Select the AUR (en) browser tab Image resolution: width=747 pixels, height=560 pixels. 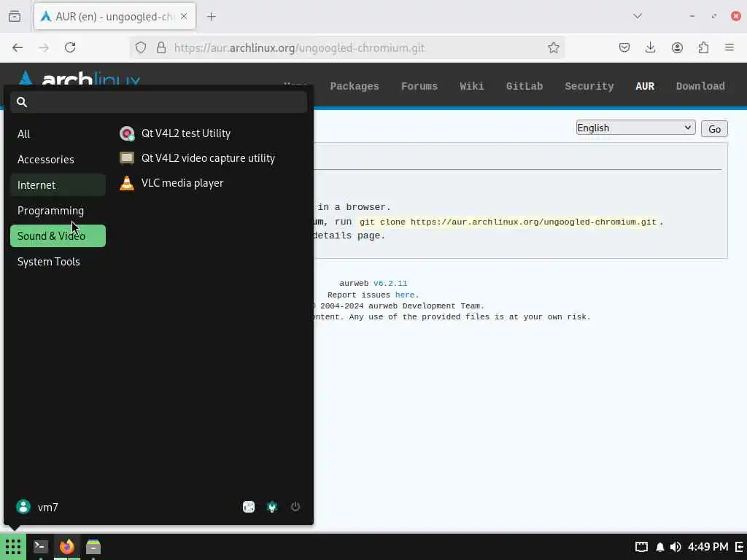pyautogui.click(x=115, y=16)
